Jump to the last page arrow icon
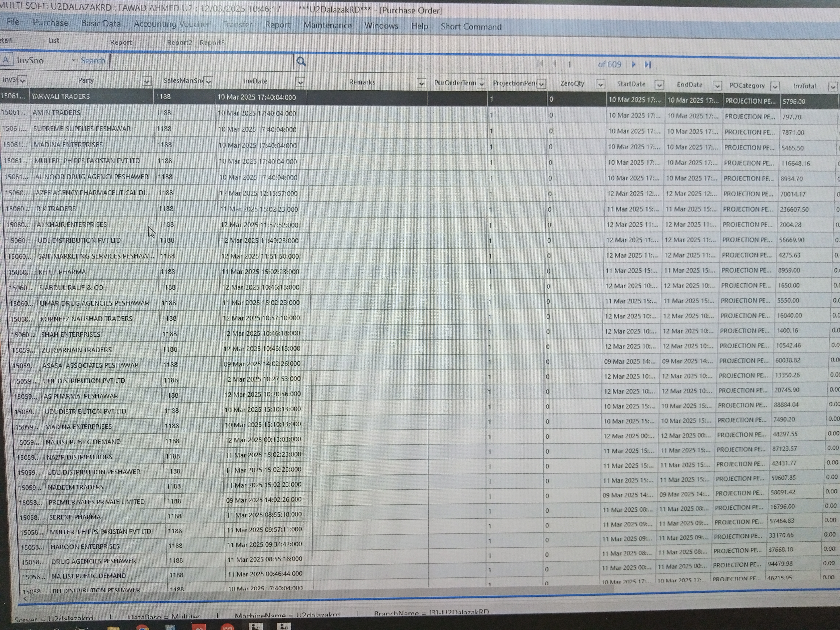 (x=648, y=65)
